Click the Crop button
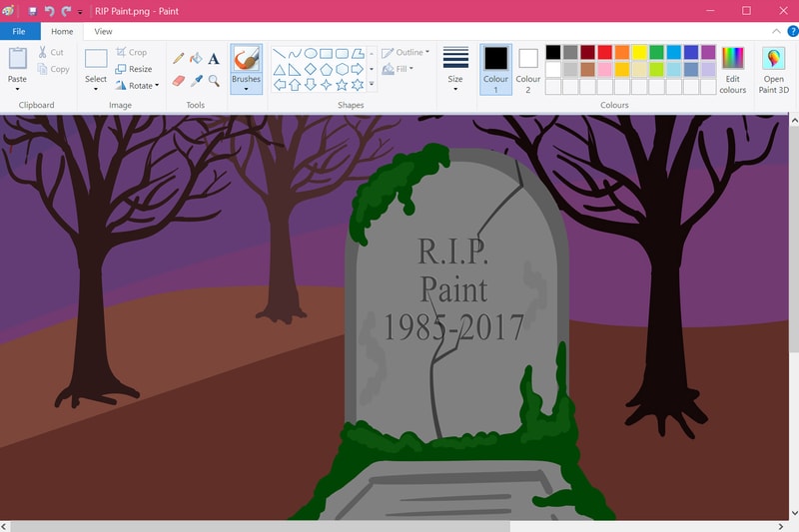 132,52
